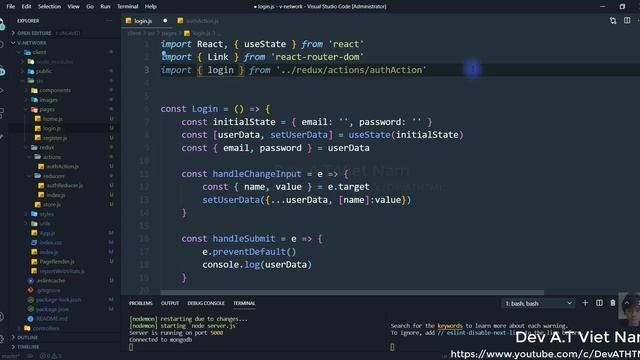This screenshot has width=640, height=360.
Task: Expand the utils folder
Action: (45, 223)
